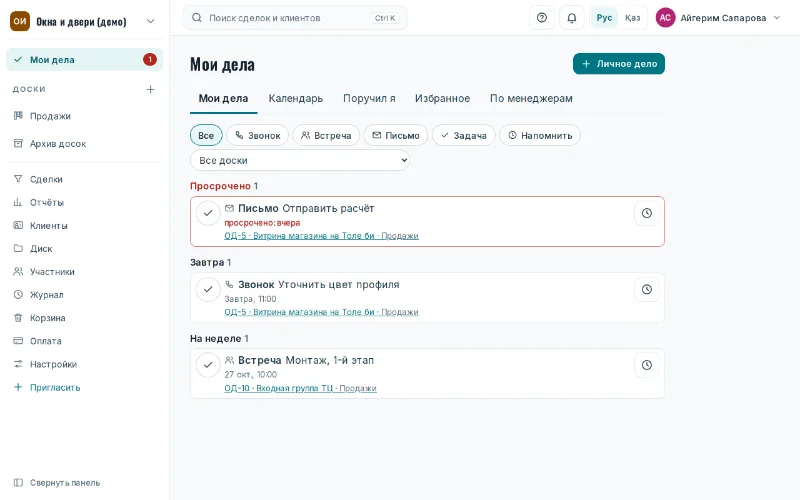Screen dimensions: 800x500
Task: Switch language to Рус
Action: [604, 18]
